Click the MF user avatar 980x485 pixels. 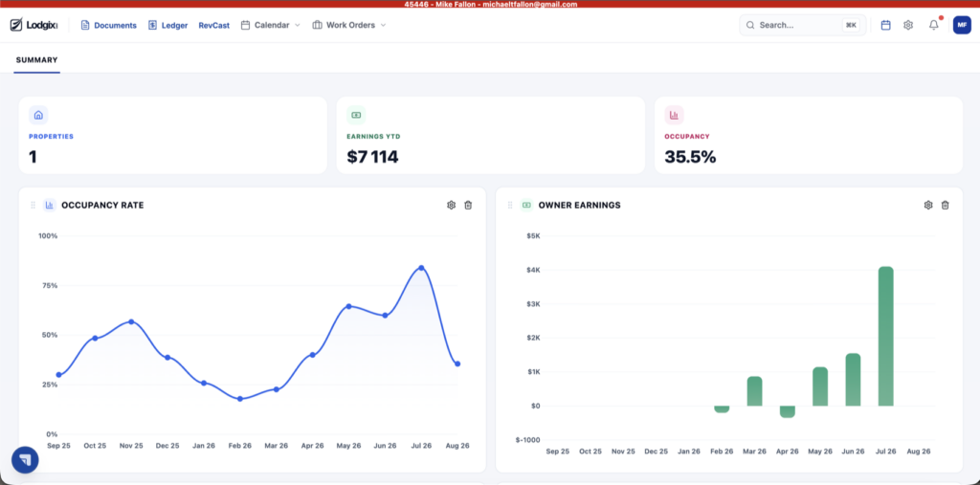coord(962,25)
